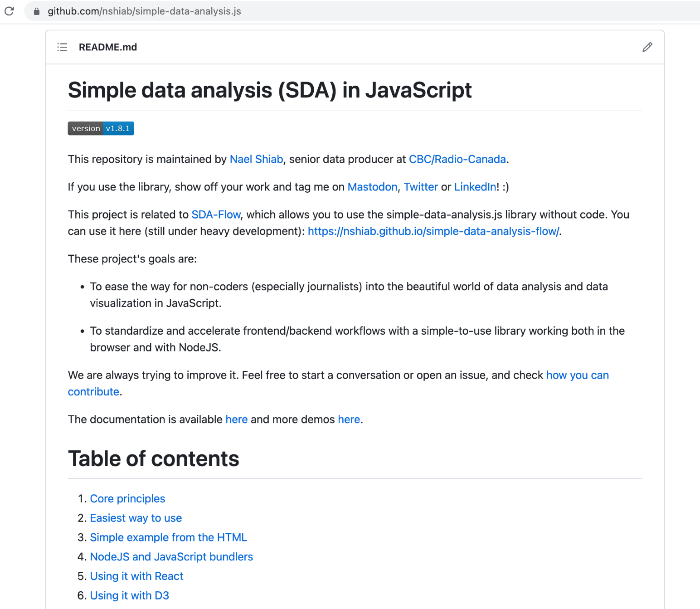Visit the simple-data-analysis-flow URL
700x609 pixels.
(433, 231)
